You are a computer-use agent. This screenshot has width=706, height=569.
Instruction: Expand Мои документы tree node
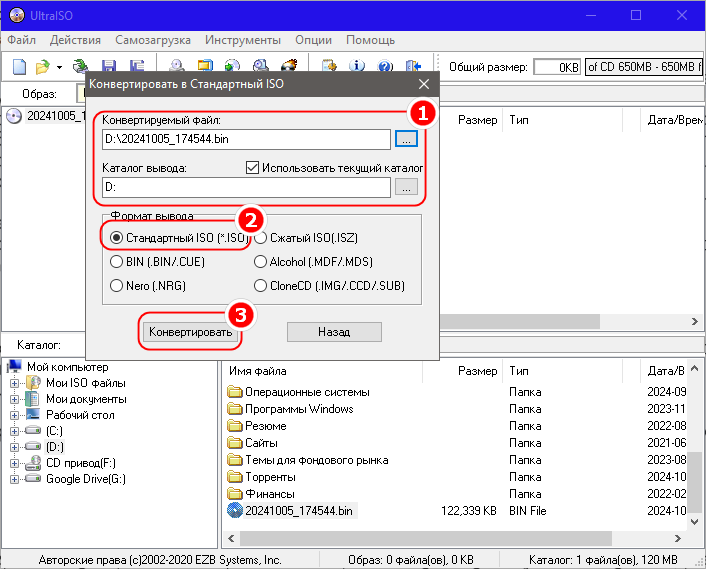coord(14,399)
